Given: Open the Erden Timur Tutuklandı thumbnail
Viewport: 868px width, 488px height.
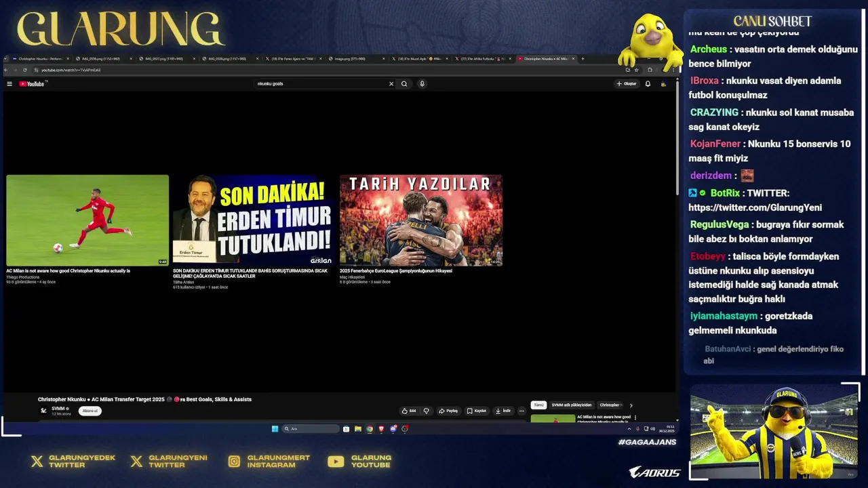Looking at the screenshot, I should (254, 220).
